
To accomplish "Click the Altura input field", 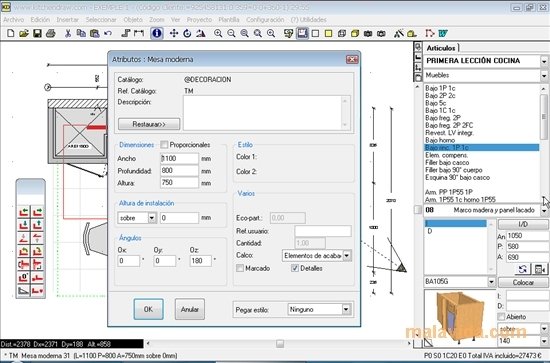I will point(179,182).
